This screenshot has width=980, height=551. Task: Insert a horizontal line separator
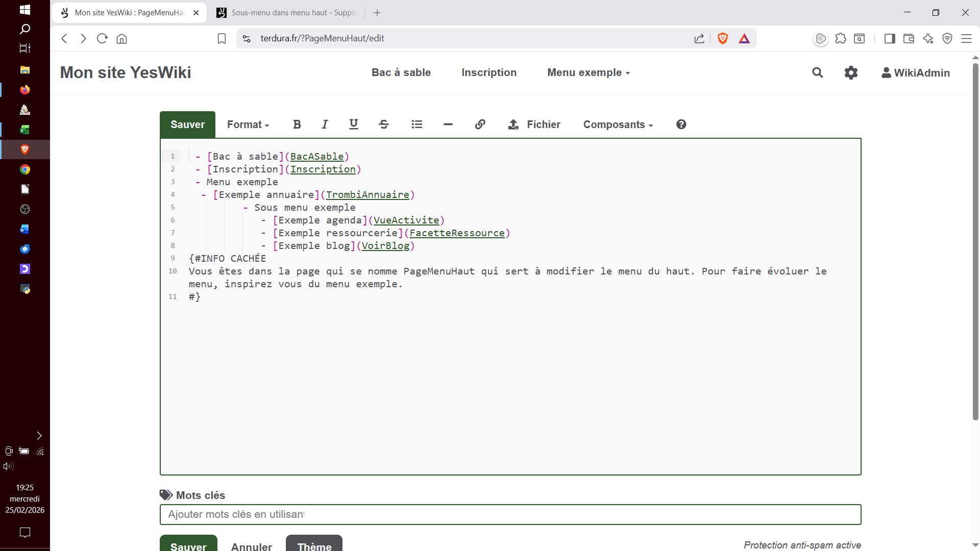pos(448,124)
